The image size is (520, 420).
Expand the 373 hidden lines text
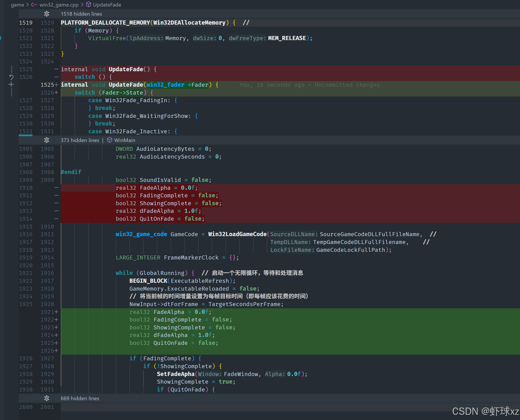pyautogui.click(x=80, y=140)
